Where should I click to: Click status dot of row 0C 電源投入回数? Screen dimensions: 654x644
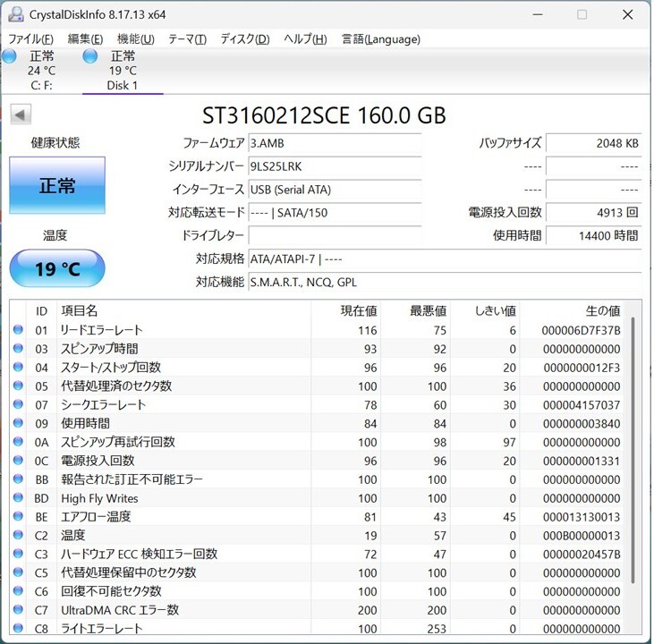click(18, 460)
